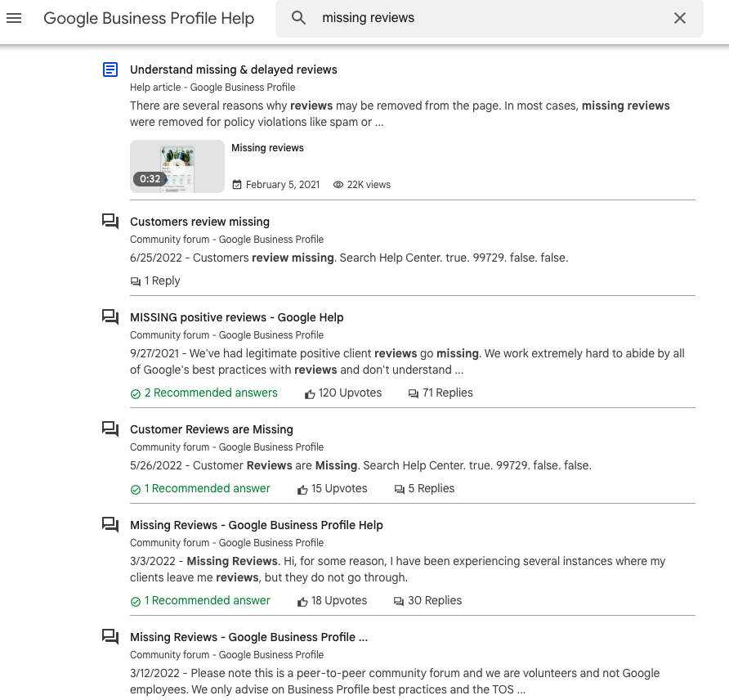Click forum icon beside 'MISSING positive reviews'
The width and height of the screenshot is (729, 700).
[x=110, y=316]
